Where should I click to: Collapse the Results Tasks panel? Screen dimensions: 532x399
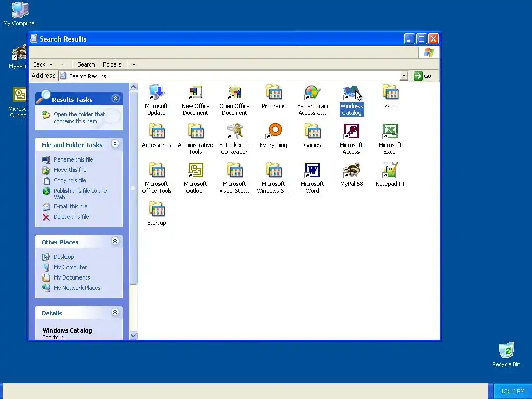coord(115,98)
